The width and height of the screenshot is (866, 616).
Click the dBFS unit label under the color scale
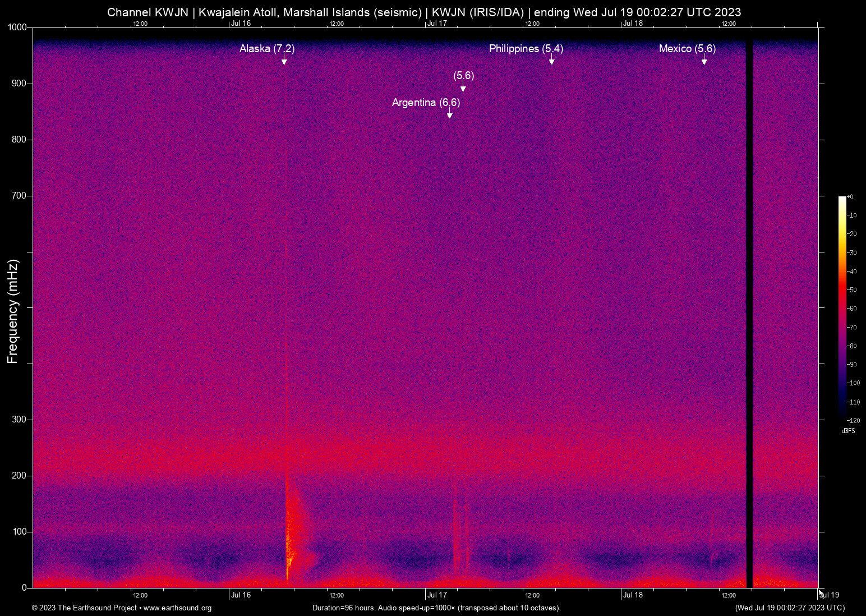(x=849, y=431)
